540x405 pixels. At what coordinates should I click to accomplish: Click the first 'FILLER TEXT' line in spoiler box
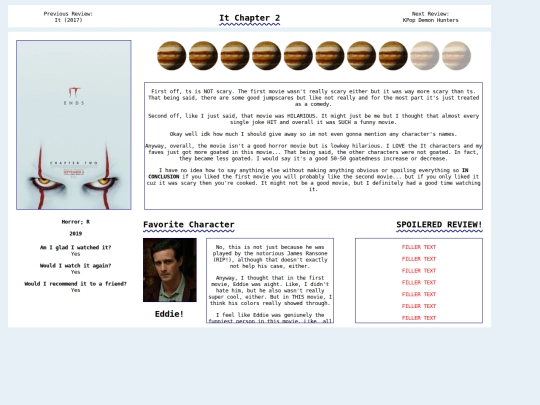419,247
